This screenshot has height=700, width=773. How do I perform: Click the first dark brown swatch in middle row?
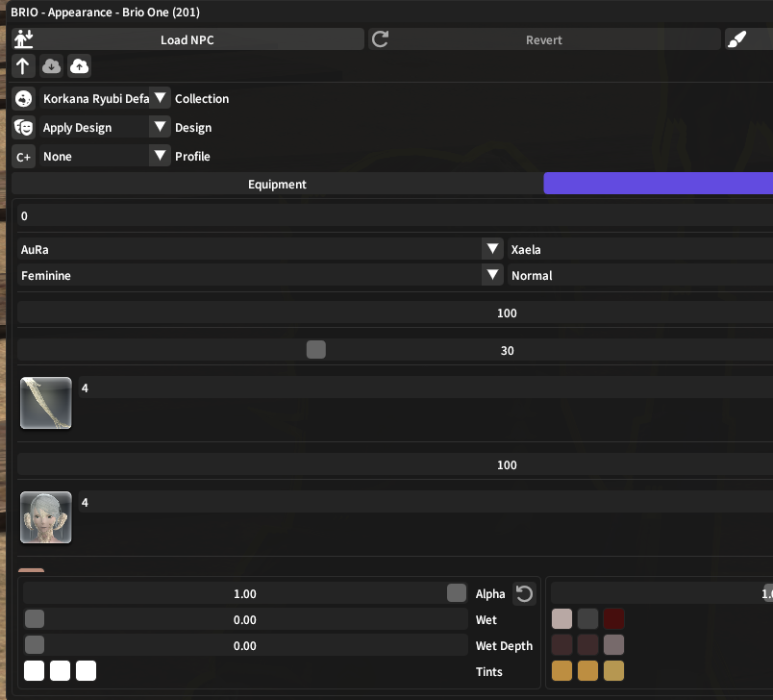tap(562, 645)
